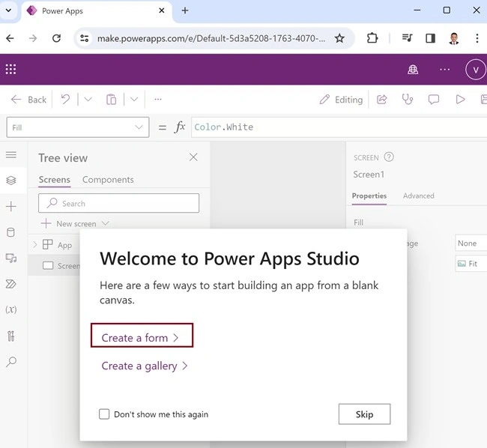Go back using the Back arrow
The width and height of the screenshot is (487, 448).
tap(28, 100)
